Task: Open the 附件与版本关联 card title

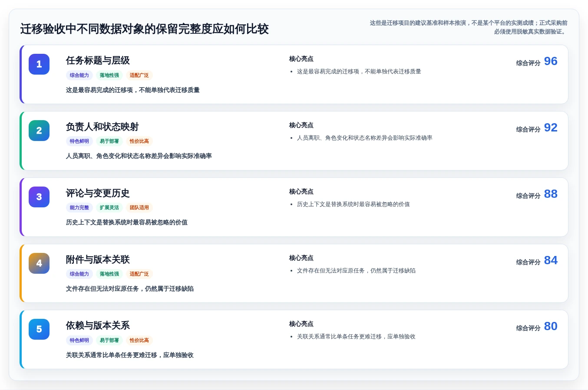Action: click(x=98, y=259)
